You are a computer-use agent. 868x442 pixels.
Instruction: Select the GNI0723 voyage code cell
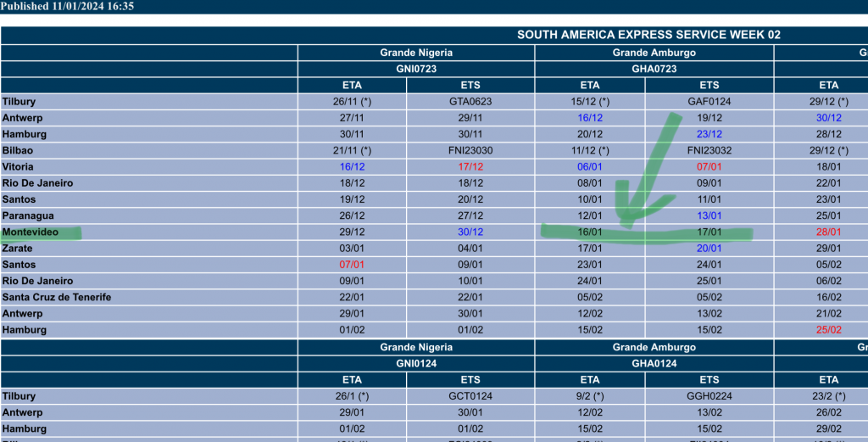[x=415, y=69]
